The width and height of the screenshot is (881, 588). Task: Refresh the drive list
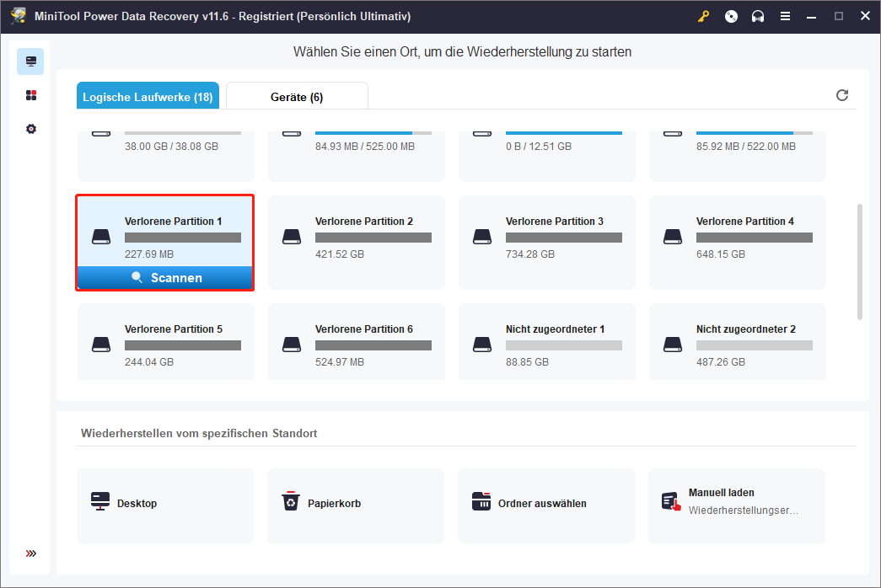point(841,95)
